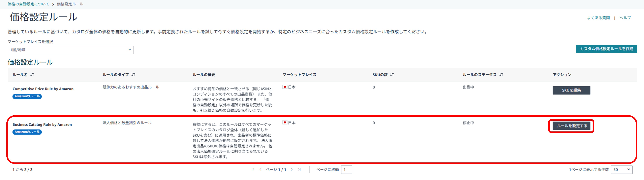Go to last page pagination icon
This screenshot has width=644, height=180.
click(299, 169)
